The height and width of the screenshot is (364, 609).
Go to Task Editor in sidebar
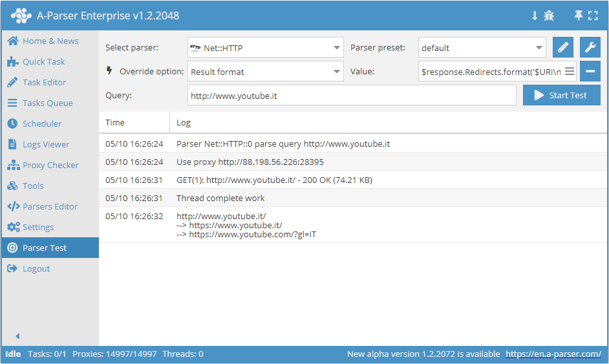point(44,83)
